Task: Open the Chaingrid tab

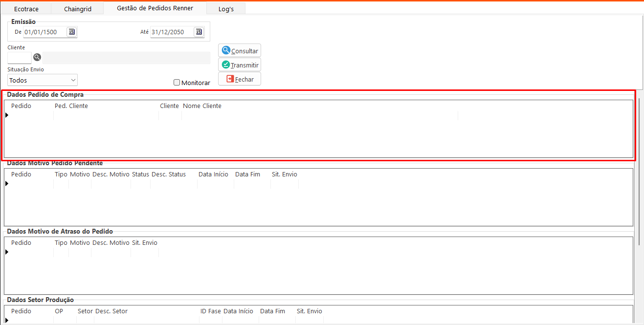Action: tap(78, 9)
